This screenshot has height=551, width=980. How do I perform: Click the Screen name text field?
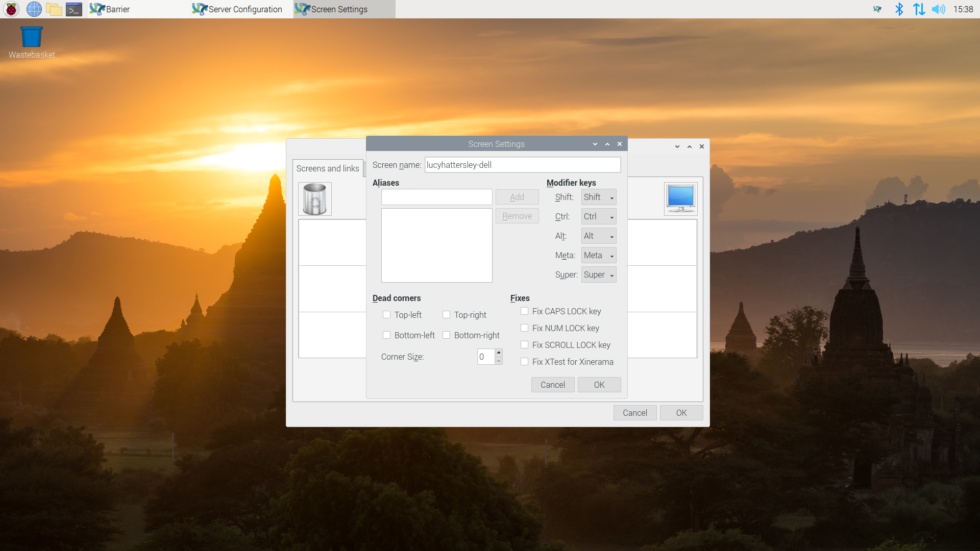pos(522,164)
